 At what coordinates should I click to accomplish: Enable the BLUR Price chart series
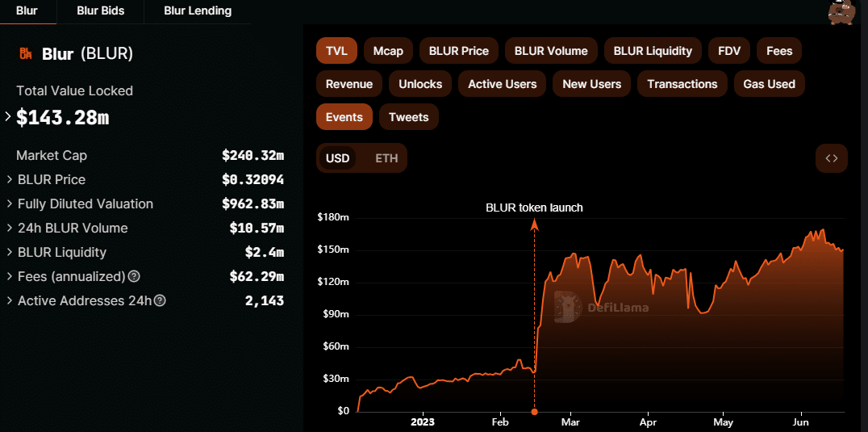click(x=459, y=51)
